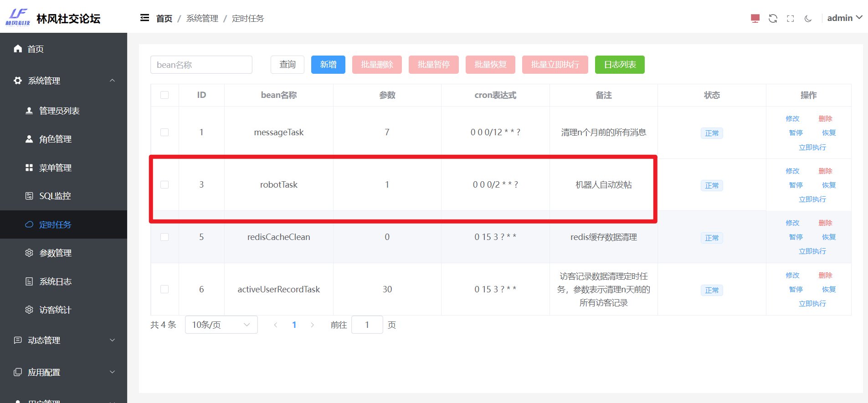Click the 林风科技 LF logo
Screen dimensions: 868x403
pyautogui.click(x=18, y=17)
